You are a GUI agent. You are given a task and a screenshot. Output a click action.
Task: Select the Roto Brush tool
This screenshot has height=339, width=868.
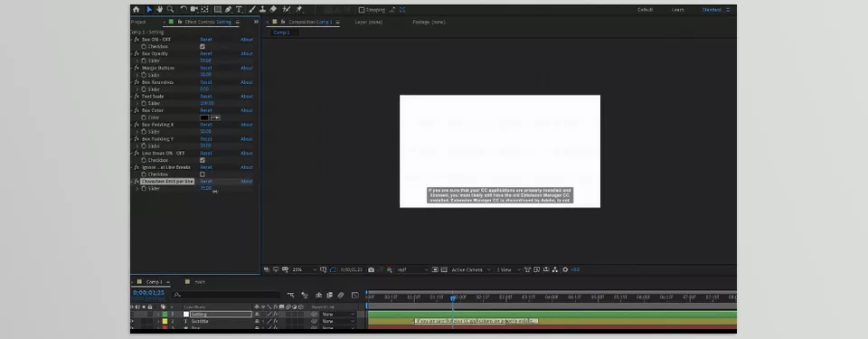point(287,9)
